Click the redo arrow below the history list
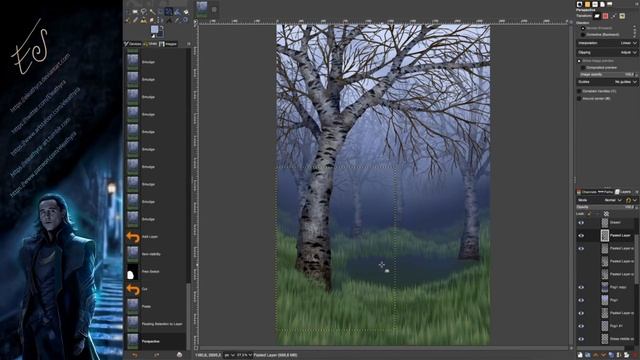640x360 pixels. pos(156,355)
